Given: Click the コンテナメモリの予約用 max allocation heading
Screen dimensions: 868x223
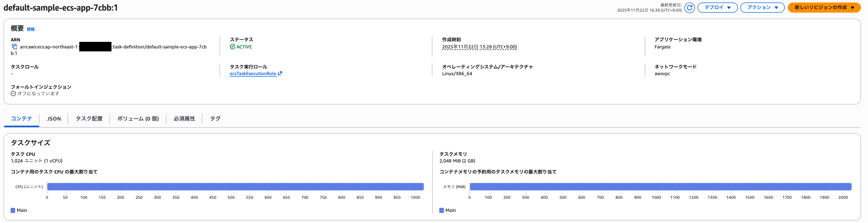Looking at the screenshot, I should pyautogui.click(x=498, y=172).
